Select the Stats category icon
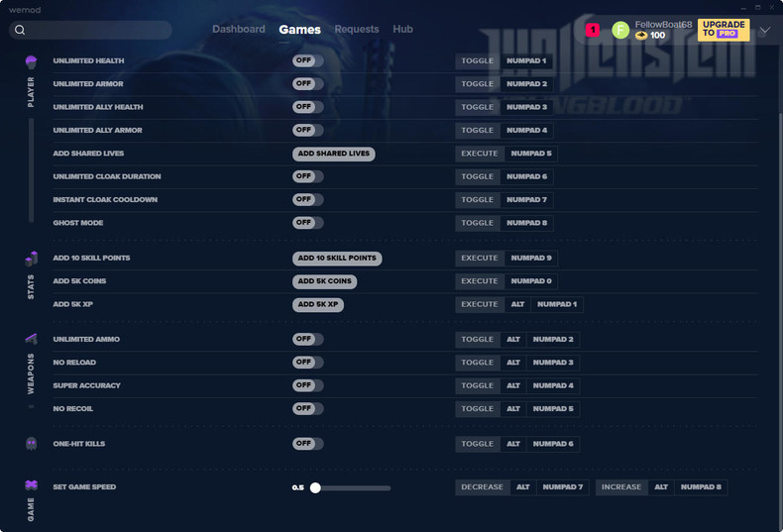This screenshot has height=532, width=783. (x=31, y=259)
